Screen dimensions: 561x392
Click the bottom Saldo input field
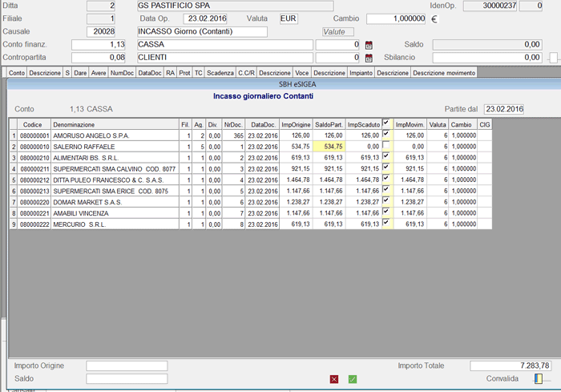click(127, 378)
